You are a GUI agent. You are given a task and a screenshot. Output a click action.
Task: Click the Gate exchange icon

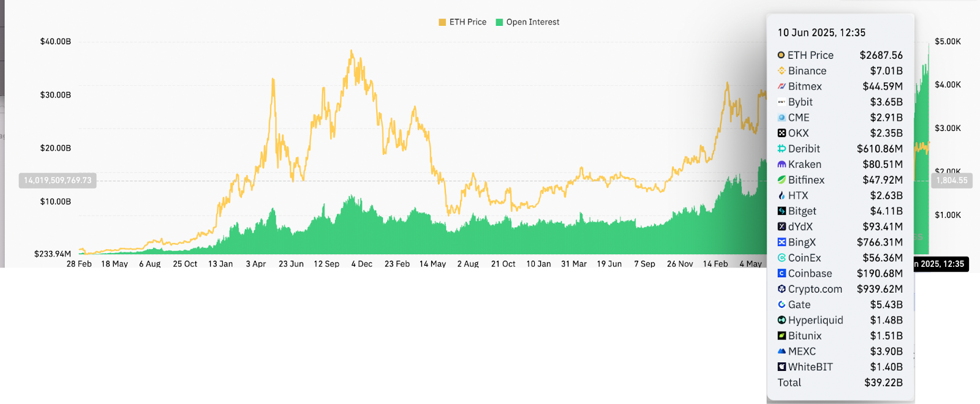tap(782, 304)
